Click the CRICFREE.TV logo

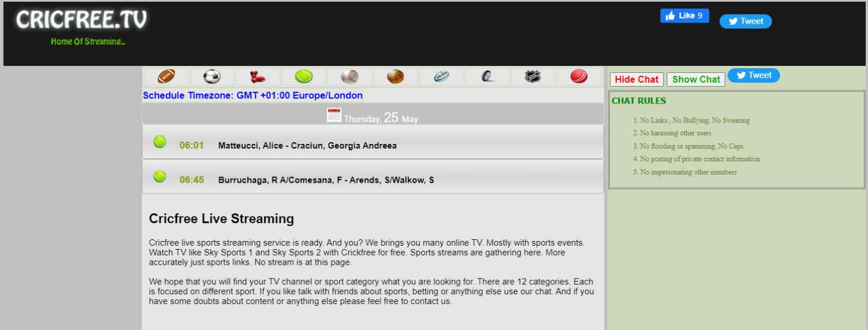pos(82,20)
